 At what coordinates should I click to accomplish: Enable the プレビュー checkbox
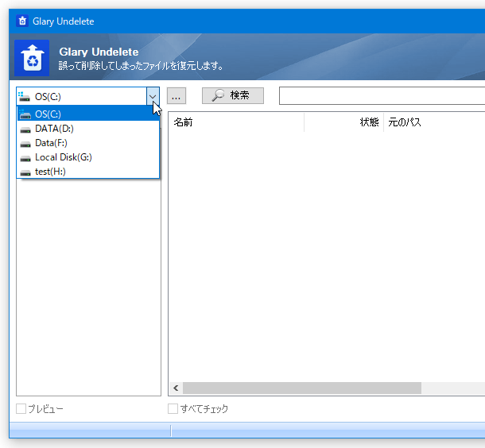tap(21, 409)
